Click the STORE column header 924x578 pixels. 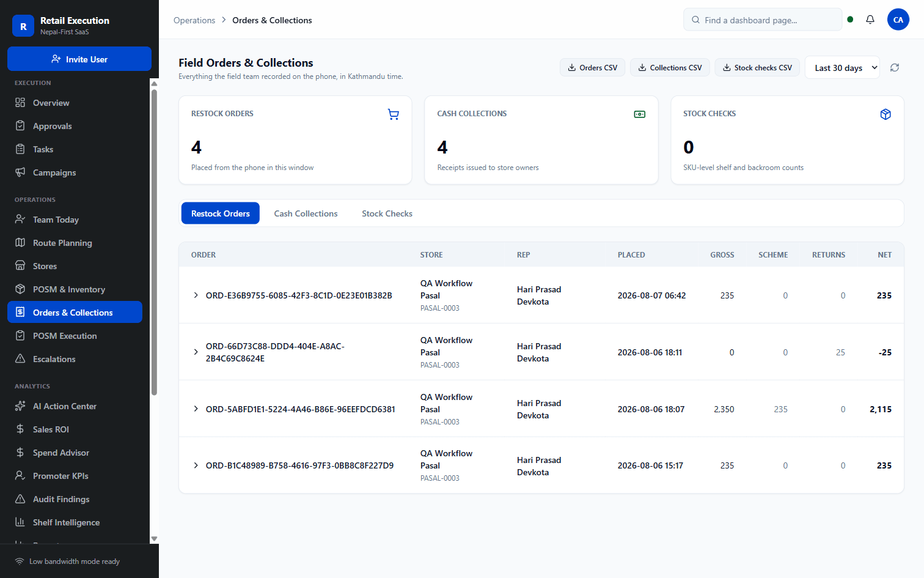pos(431,255)
